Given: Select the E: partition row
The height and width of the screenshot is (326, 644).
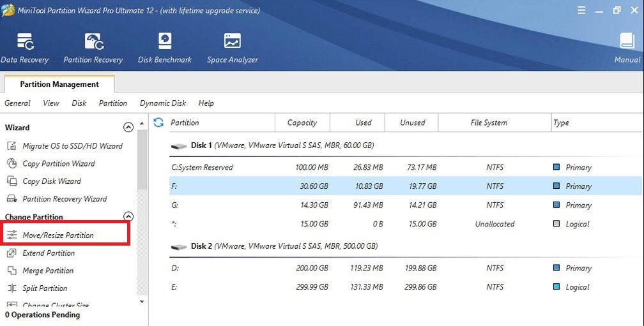Looking at the screenshot, I should (405, 286).
